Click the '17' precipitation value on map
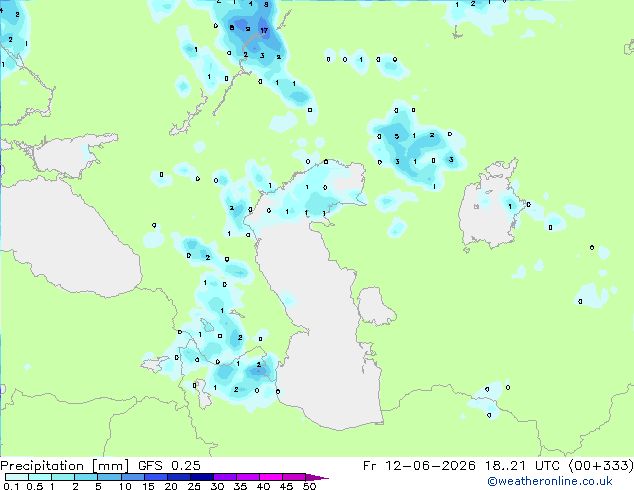Viewport: 634px width, 490px height. pos(264,30)
